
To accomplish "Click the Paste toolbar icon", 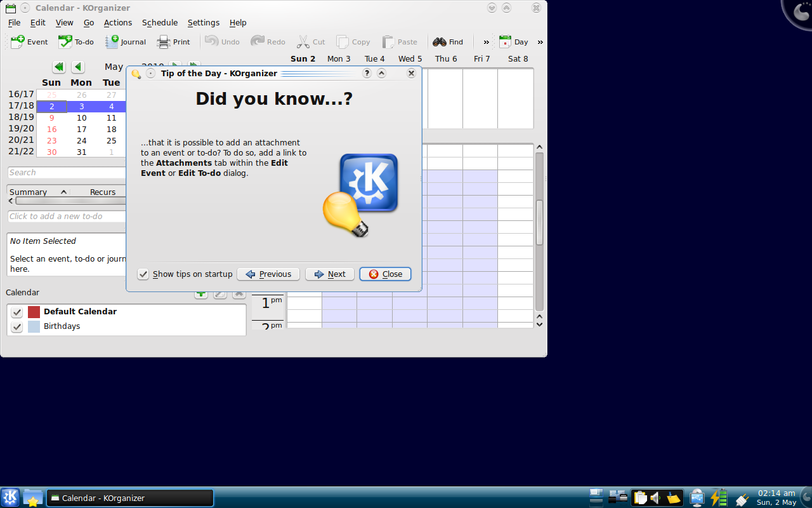I will pos(388,42).
